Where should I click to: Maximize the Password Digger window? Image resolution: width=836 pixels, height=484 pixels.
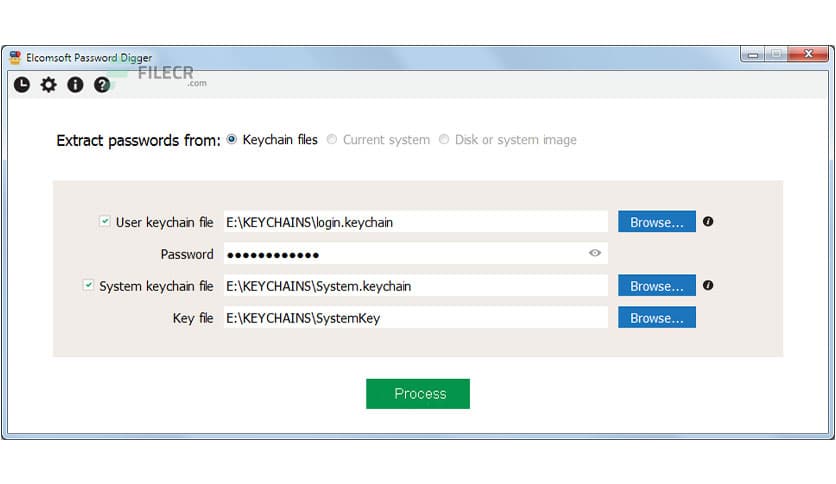tap(776, 54)
